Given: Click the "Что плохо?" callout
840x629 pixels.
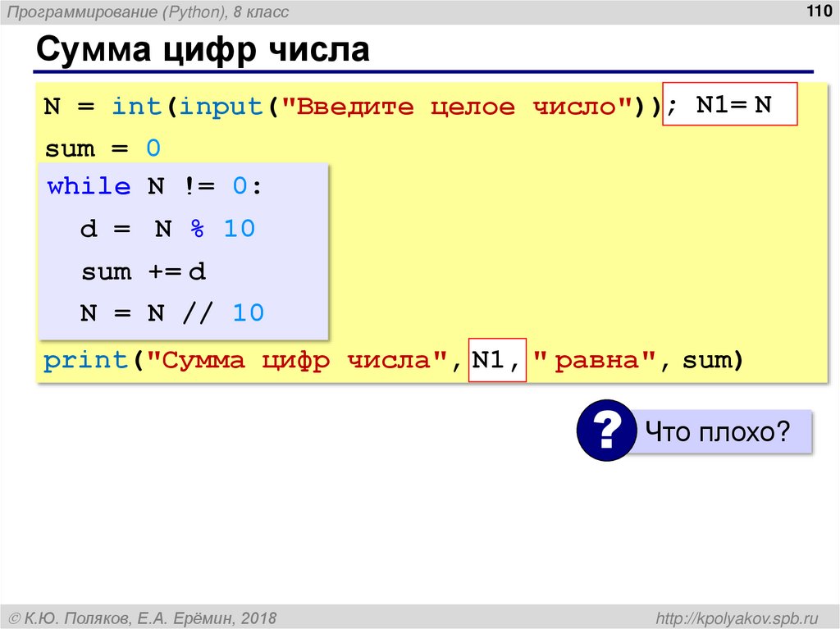Looking at the screenshot, I should [719, 431].
